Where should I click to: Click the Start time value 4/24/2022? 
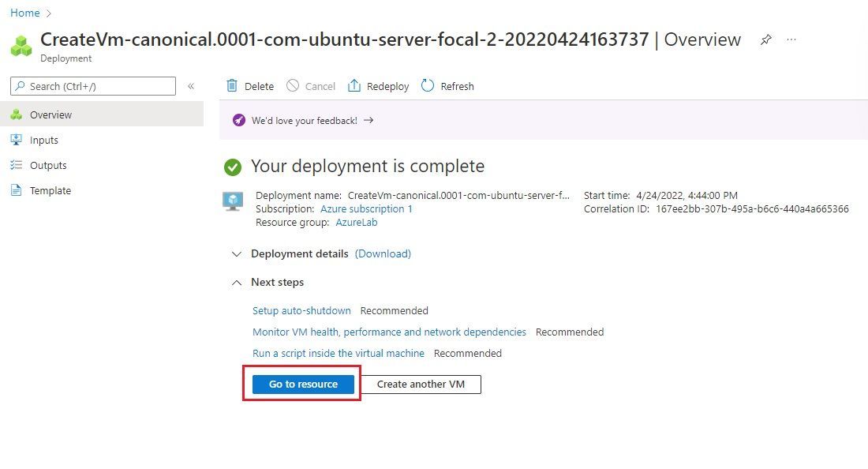click(687, 196)
